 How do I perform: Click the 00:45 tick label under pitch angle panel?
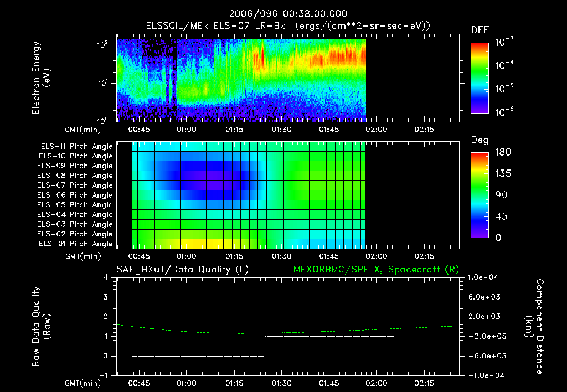(139, 256)
